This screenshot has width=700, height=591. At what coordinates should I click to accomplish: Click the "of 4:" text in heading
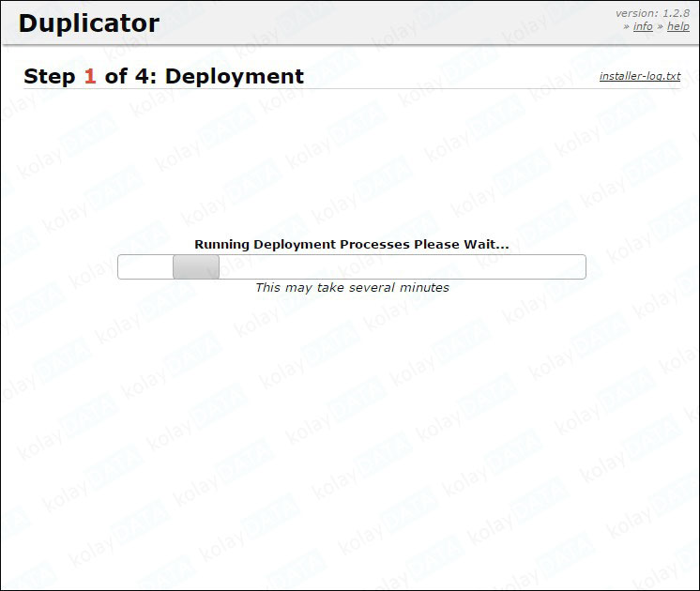click(x=131, y=77)
